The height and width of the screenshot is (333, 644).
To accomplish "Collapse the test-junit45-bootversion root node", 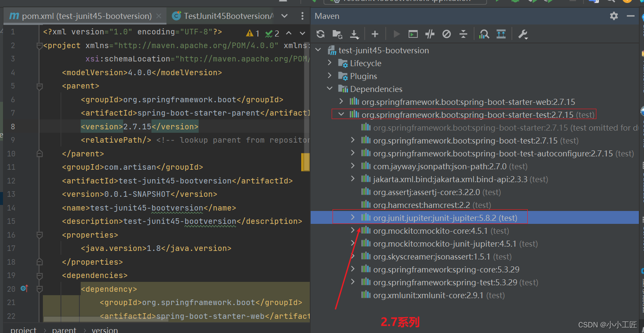I will tap(318, 50).
